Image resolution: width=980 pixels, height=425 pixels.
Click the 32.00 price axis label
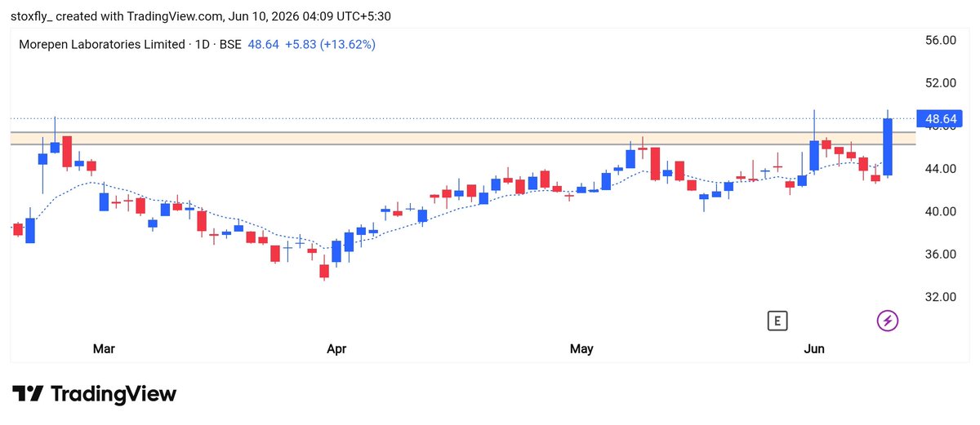coord(939,297)
